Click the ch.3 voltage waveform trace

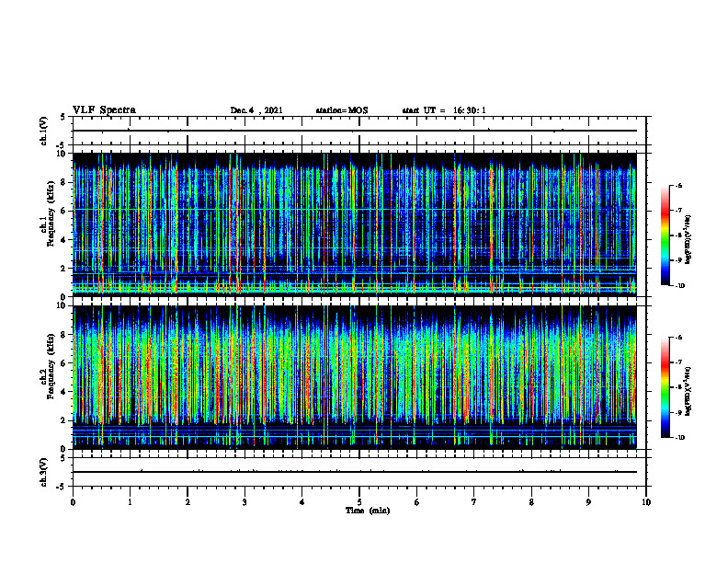(355, 472)
